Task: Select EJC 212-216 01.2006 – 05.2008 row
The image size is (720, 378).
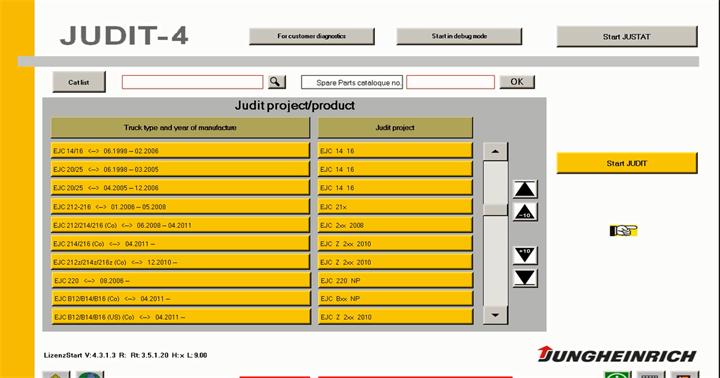Action: 180,207
